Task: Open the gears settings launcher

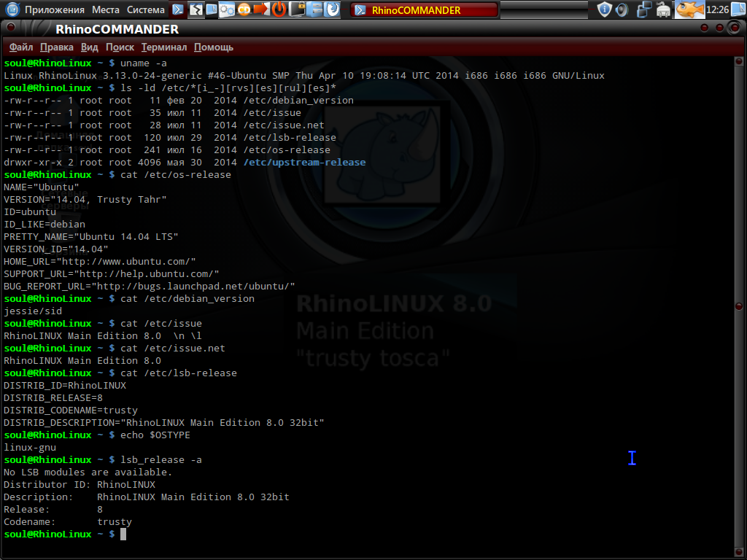Action: pos(227,9)
